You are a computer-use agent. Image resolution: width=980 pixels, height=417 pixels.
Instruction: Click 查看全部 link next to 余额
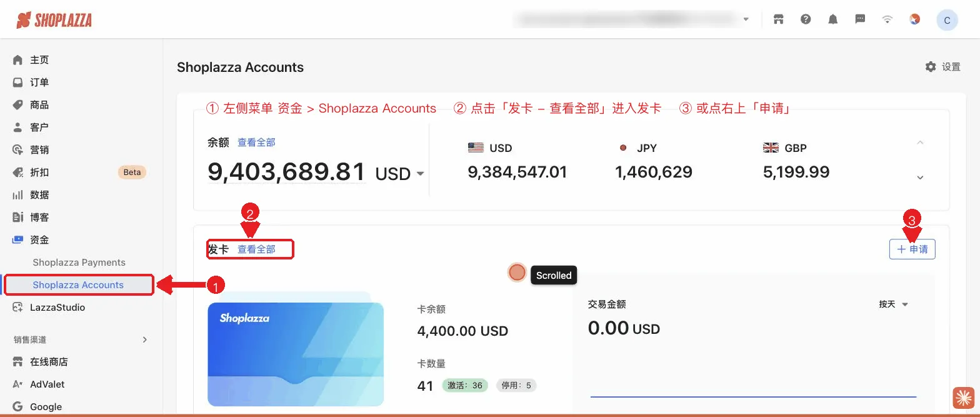pyautogui.click(x=256, y=143)
